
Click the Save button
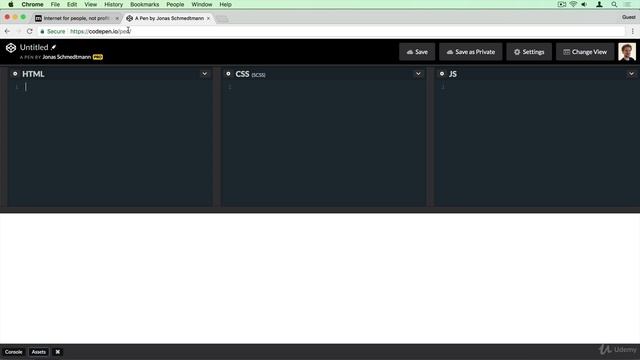tap(417, 52)
